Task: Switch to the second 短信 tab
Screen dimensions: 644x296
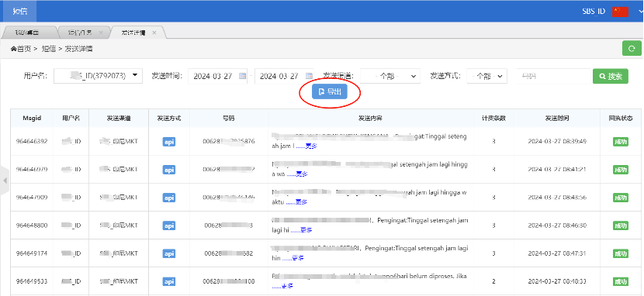Action: (x=81, y=33)
